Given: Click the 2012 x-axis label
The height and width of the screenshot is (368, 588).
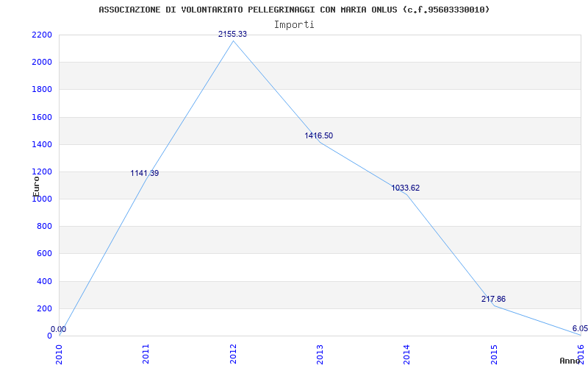Looking at the screenshot, I should pyautogui.click(x=233, y=354).
